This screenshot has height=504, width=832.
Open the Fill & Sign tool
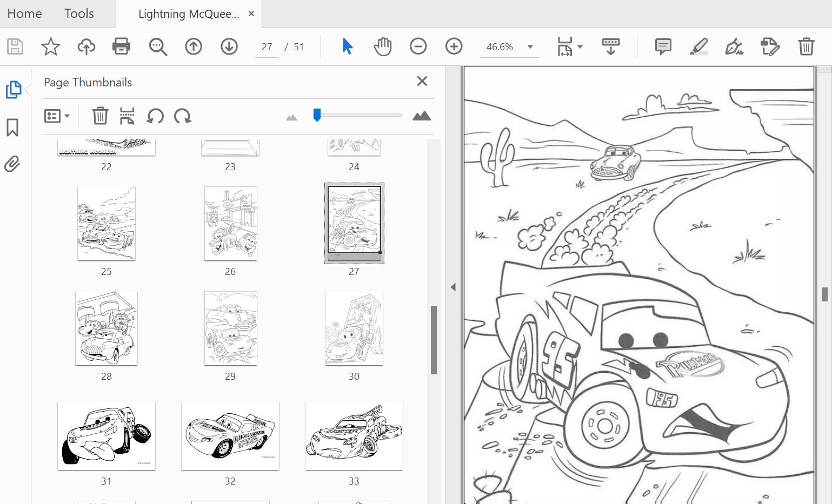click(734, 47)
